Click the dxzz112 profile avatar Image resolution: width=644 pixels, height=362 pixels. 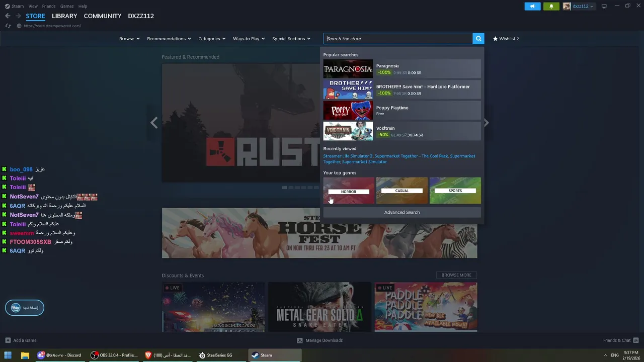tap(567, 6)
